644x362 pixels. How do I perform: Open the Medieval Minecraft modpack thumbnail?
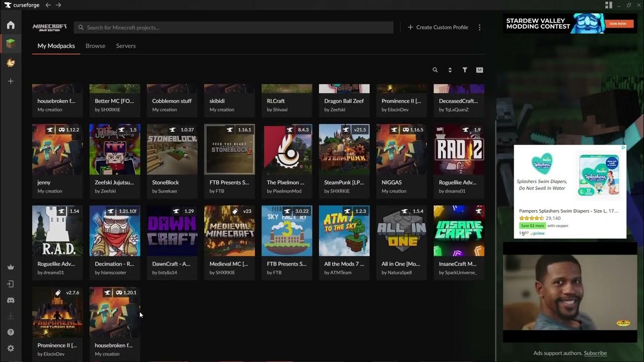tap(229, 231)
